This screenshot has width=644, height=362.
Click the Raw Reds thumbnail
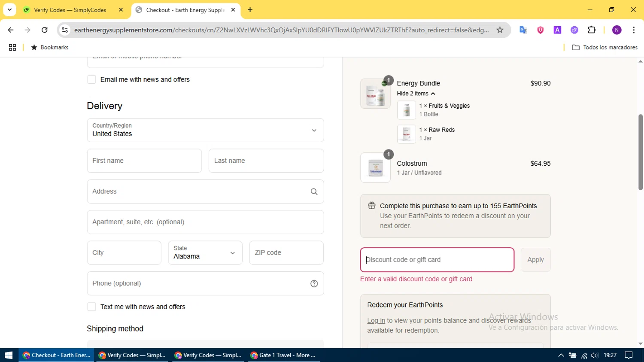[406, 134]
